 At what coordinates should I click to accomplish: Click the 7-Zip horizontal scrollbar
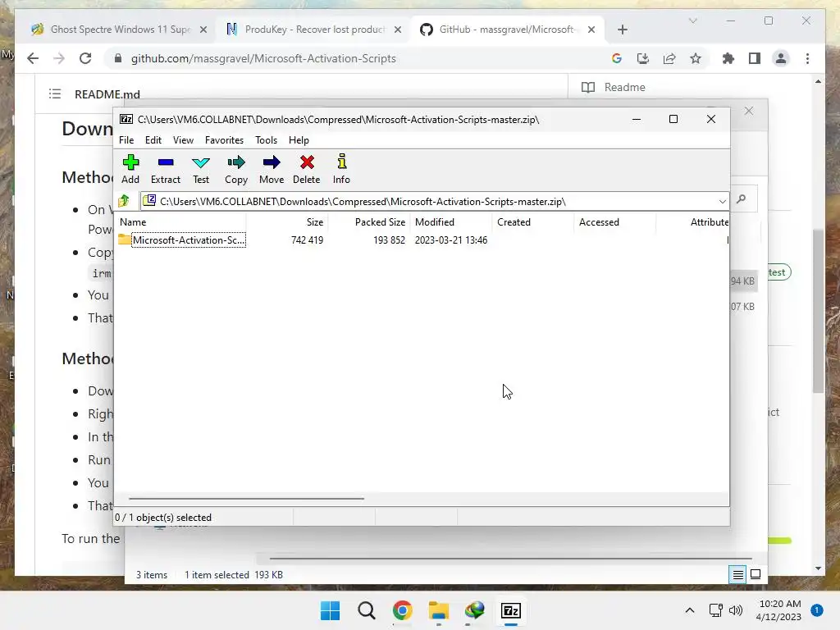click(246, 499)
